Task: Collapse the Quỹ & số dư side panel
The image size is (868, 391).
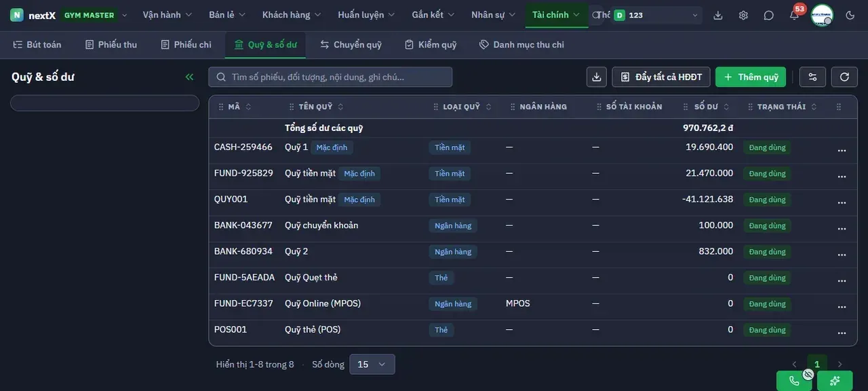Action: [x=189, y=77]
